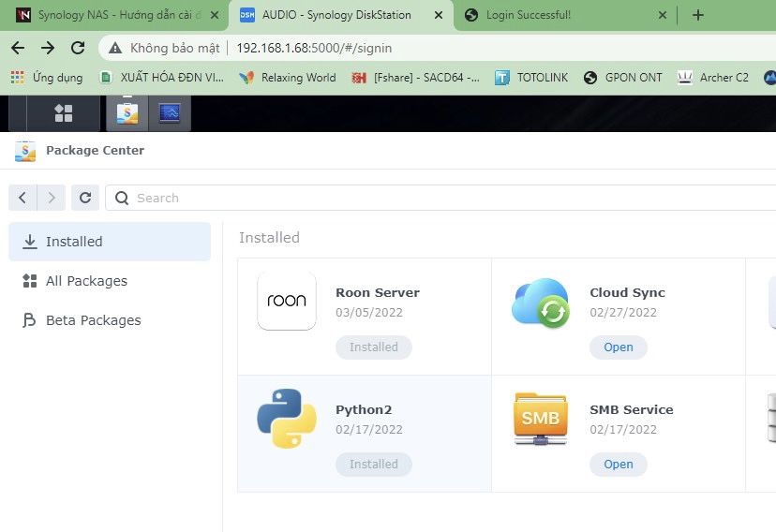The width and height of the screenshot is (776, 532).
Task: Click the package Search field
Action: [440, 198]
